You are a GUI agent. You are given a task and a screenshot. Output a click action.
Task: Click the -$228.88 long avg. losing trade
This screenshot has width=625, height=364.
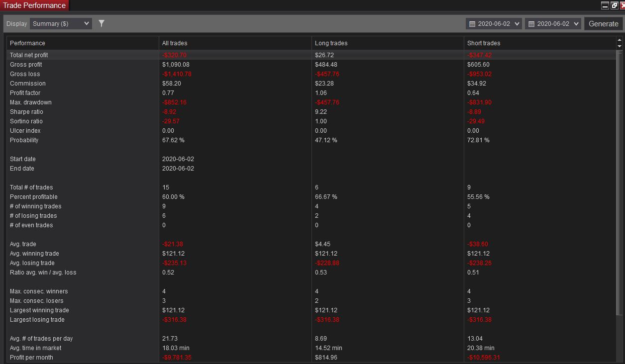(327, 263)
